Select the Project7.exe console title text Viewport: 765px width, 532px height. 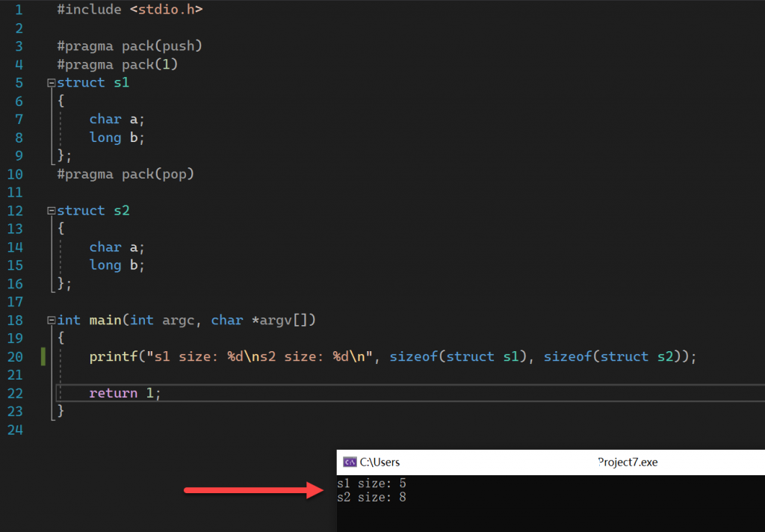(628, 463)
